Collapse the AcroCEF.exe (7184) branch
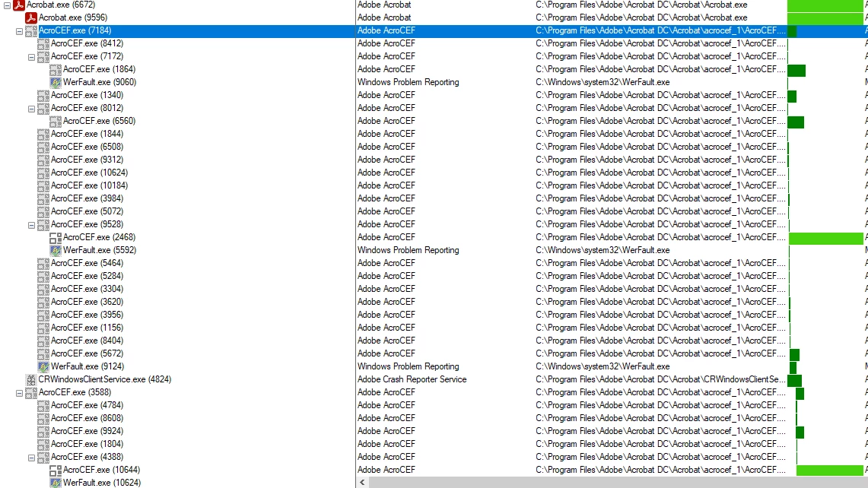The width and height of the screenshot is (868, 488). point(19,31)
